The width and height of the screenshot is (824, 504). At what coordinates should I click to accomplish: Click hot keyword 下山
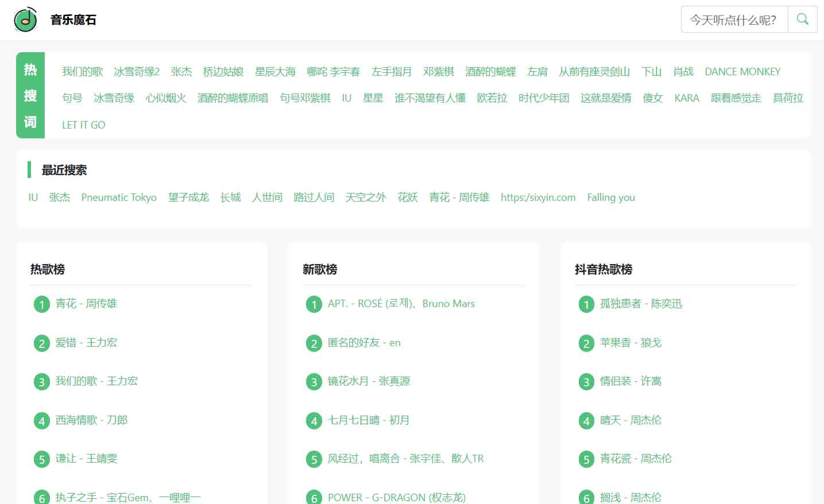pos(651,72)
